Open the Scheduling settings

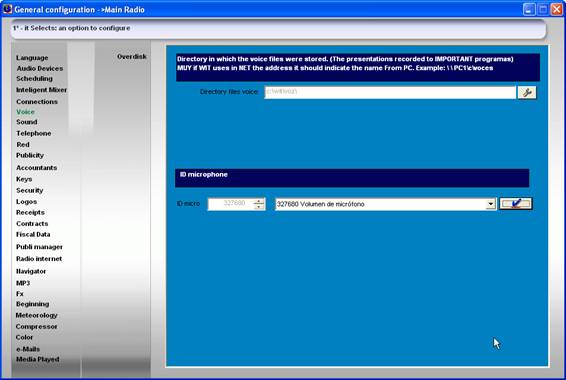[34, 78]
